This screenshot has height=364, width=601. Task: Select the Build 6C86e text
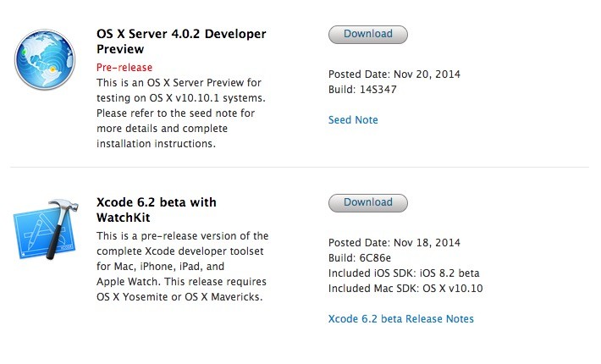[x=360, y=258]
